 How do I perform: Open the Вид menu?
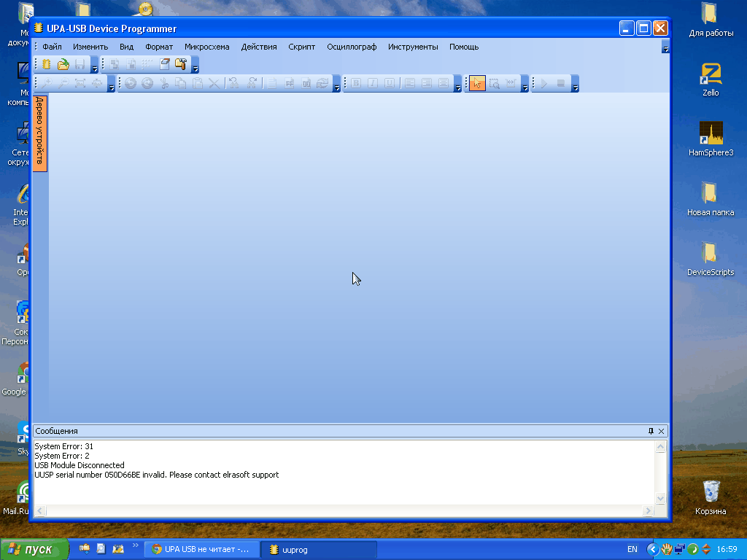coord(126,47)
